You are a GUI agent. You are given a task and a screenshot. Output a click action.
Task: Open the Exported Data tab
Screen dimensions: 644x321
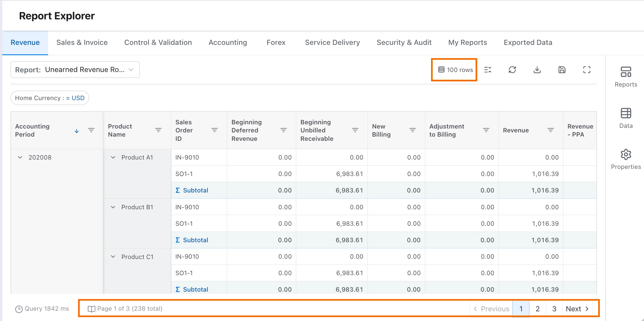pos(528,43)
